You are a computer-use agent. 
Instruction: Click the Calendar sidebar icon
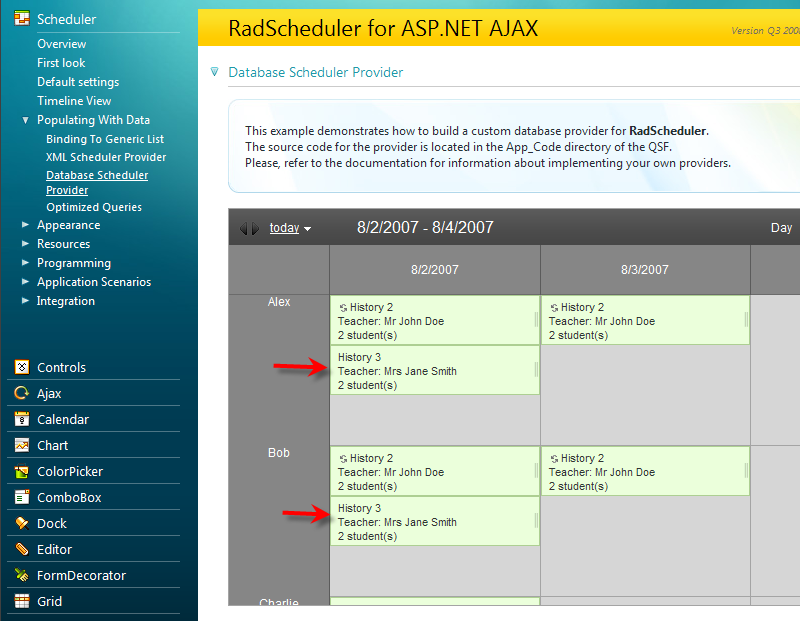21,419
